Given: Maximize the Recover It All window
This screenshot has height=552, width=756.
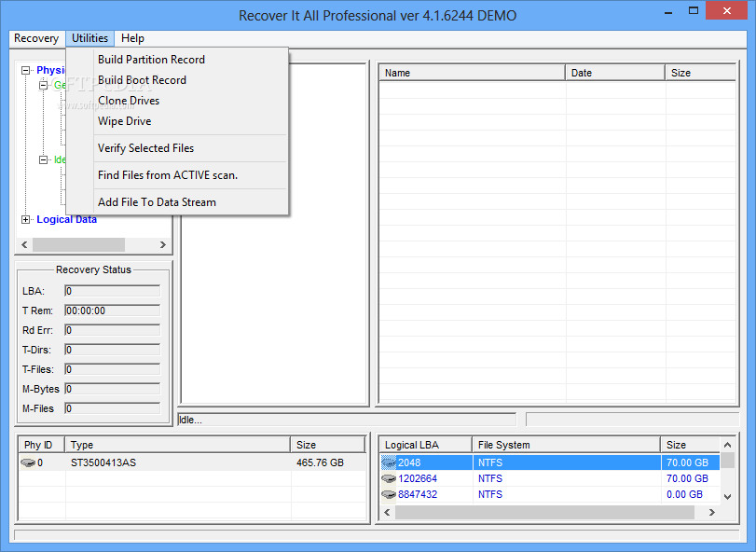Looking at the screenshot, I should (694, 10).
